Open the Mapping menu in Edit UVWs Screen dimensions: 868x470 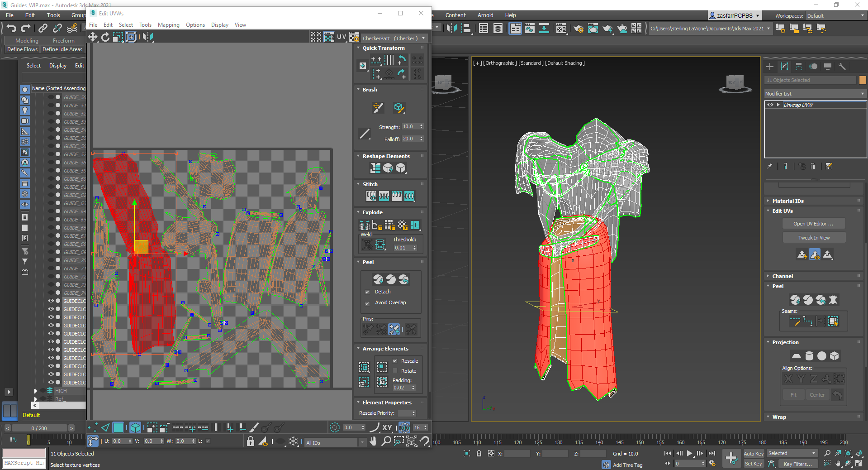[x=168, y=25]
